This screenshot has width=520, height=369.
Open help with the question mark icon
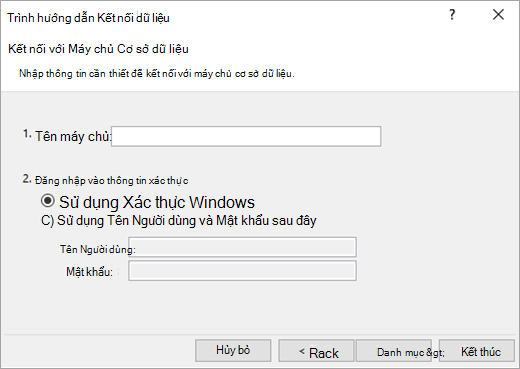[x=452, y=15]
